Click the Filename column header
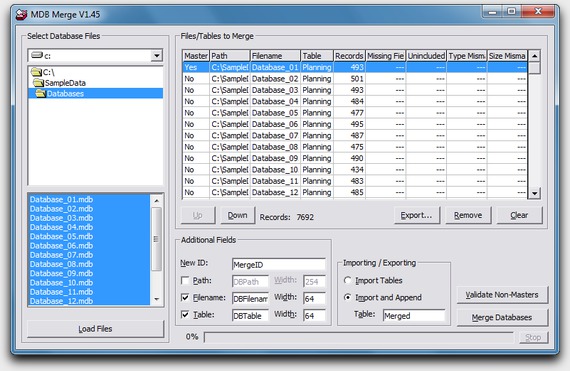Image resolution: width=570 pixels, height=371 pixels. point(275,56)
